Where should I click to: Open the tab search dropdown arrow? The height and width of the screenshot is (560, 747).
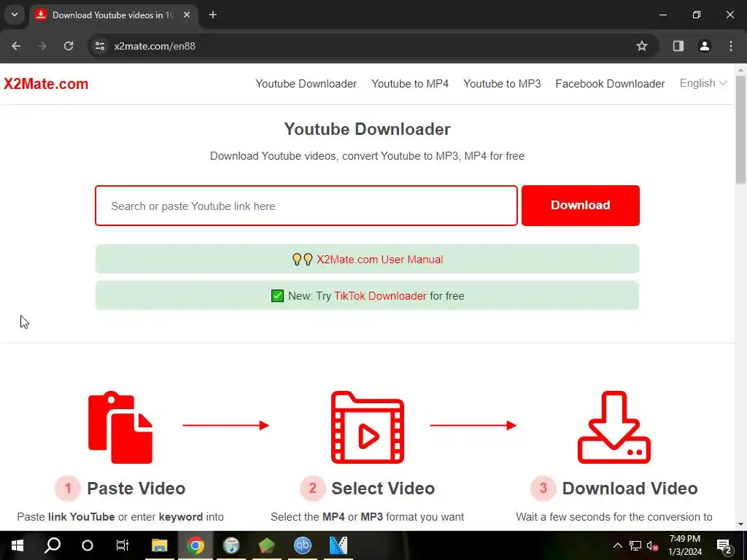point(15,15)
